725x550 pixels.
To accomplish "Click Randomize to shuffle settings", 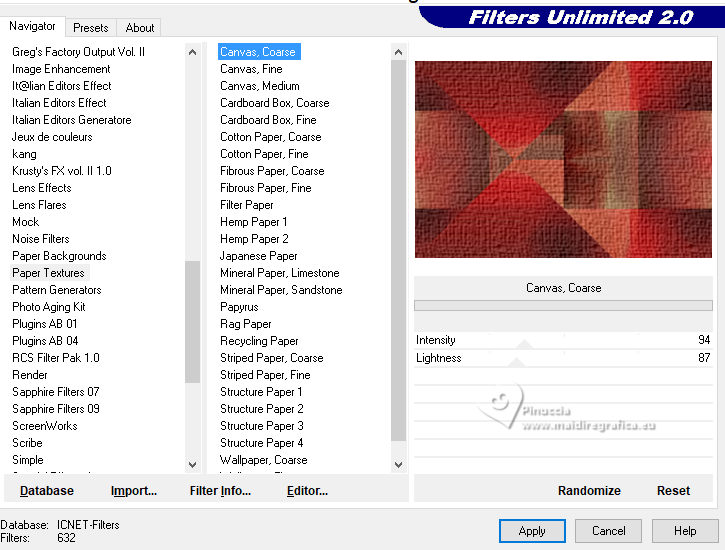I will tap(589, 490).
